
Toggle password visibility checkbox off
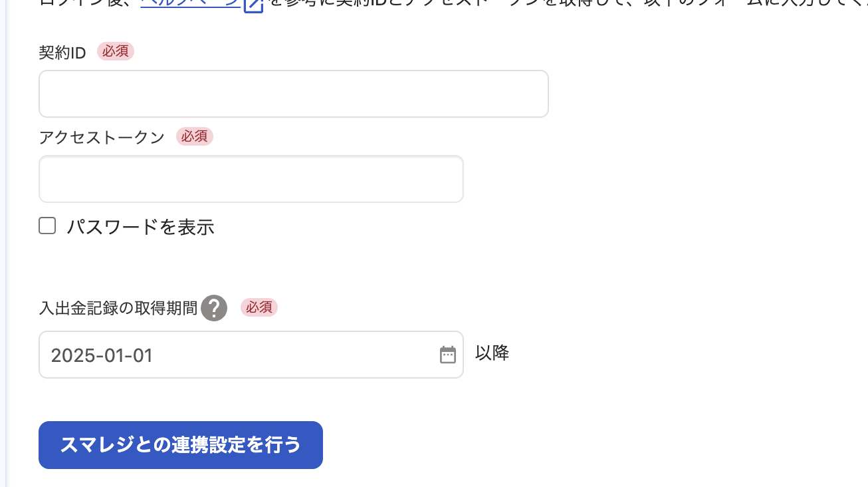(x=47, y=226)
